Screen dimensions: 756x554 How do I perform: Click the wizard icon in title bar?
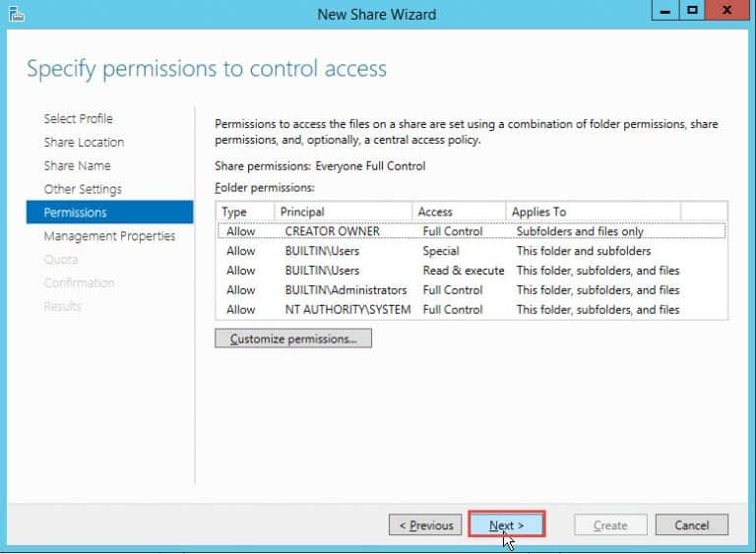(x=15, y=14)
